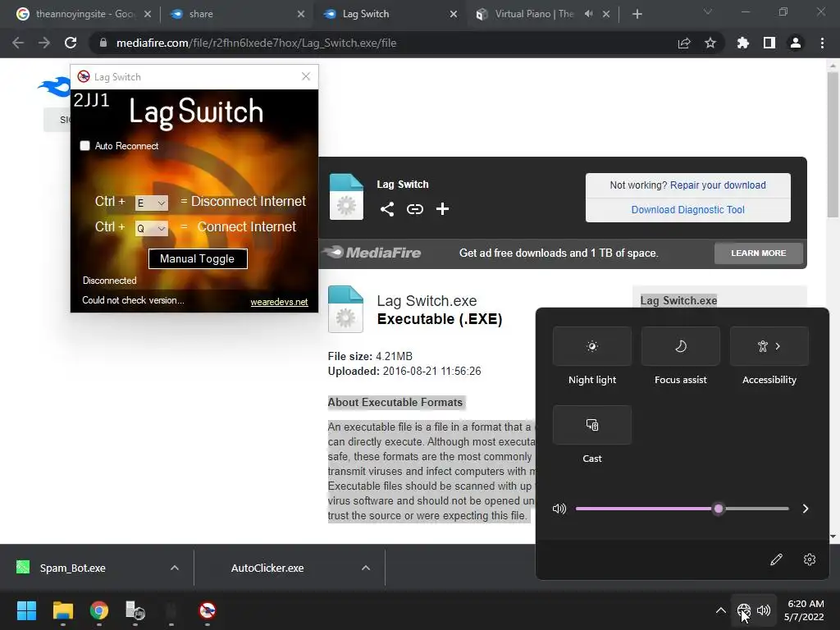Click the mediafire.com address bar URL
This screenshot has width=840, height=630.
point(256,43)
